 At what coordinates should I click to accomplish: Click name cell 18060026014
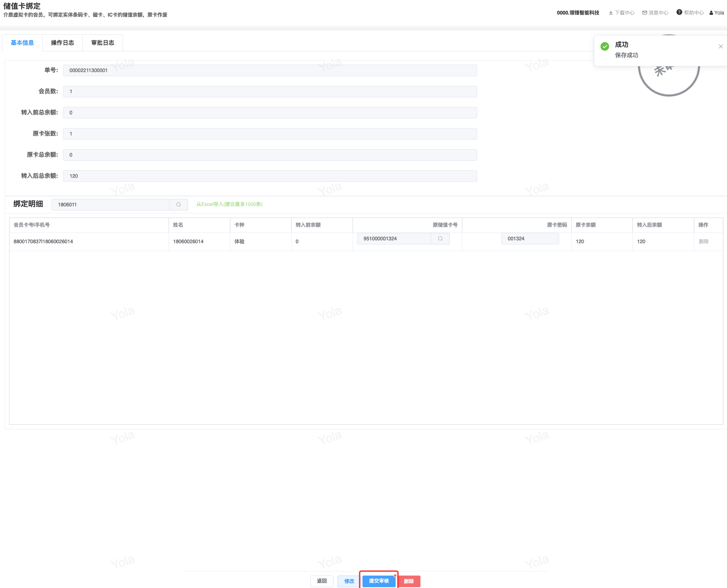tap(188, 242)
